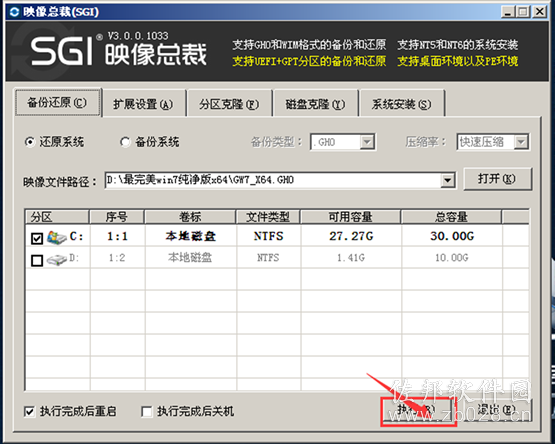
Task: Click the 打开(K) button
Action: coord(497,179)
